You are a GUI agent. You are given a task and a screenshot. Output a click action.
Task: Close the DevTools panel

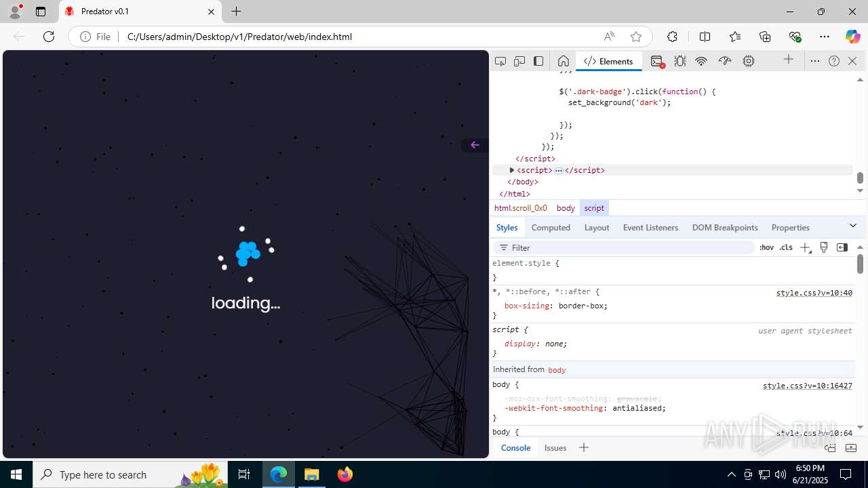852,61
